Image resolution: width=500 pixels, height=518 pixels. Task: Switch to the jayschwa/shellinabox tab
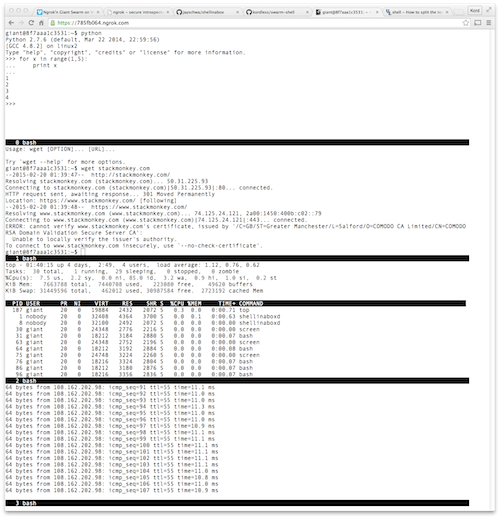pyautogui.click(x=208, y=12)
